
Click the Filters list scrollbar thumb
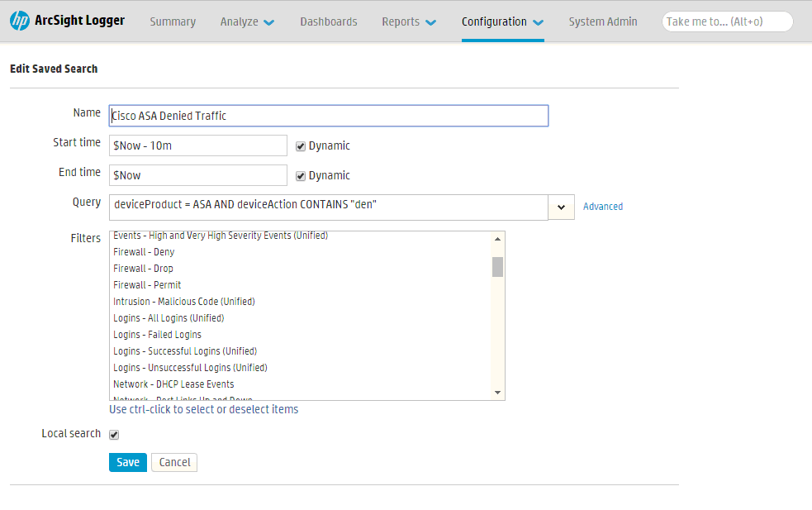coord(497,267)
